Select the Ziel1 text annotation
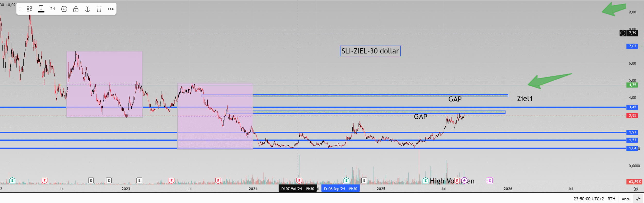This screenshot has height=203, width=644. [524, 99]
